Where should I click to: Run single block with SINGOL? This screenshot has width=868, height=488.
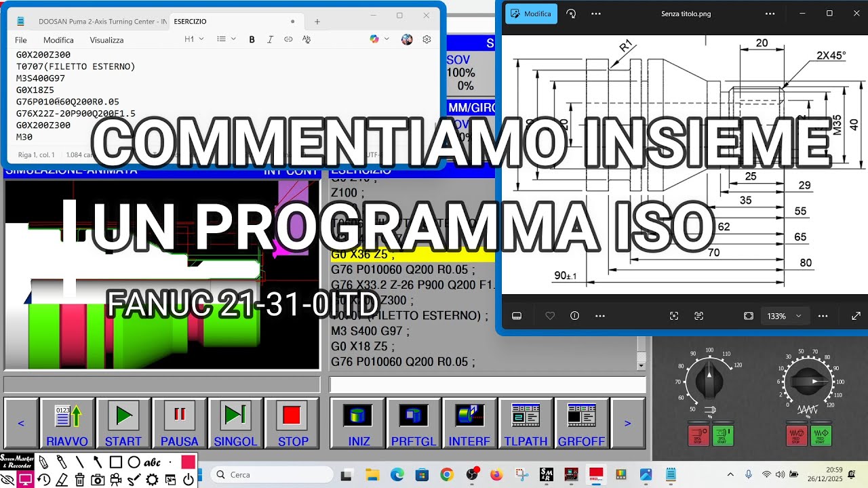236,423
